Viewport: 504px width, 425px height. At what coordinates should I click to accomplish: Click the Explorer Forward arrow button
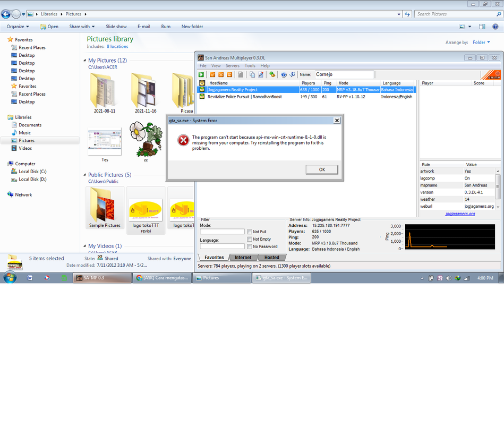tap(16, 14)
